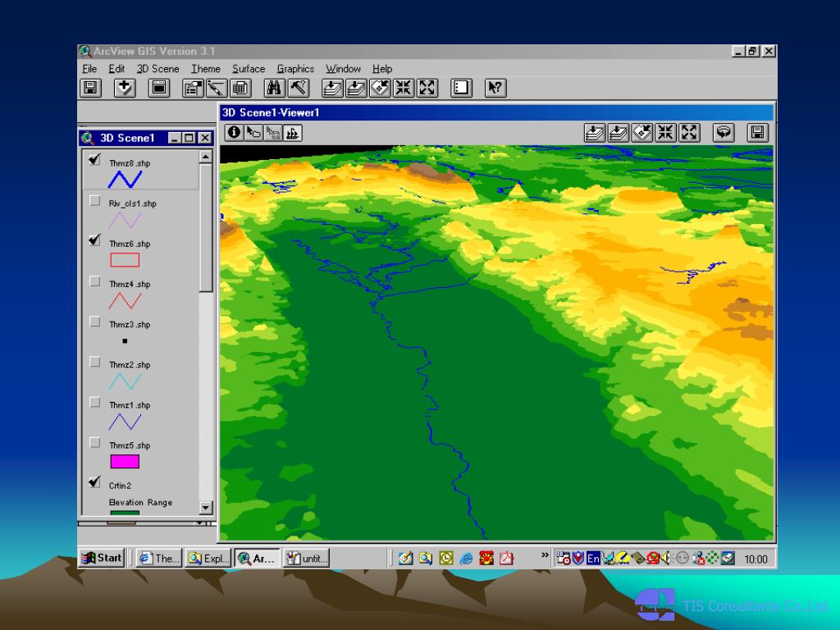Click the context Help pointer icon
Image resolution: width=840 pixels, height=630 pixels.
(495, 88)
